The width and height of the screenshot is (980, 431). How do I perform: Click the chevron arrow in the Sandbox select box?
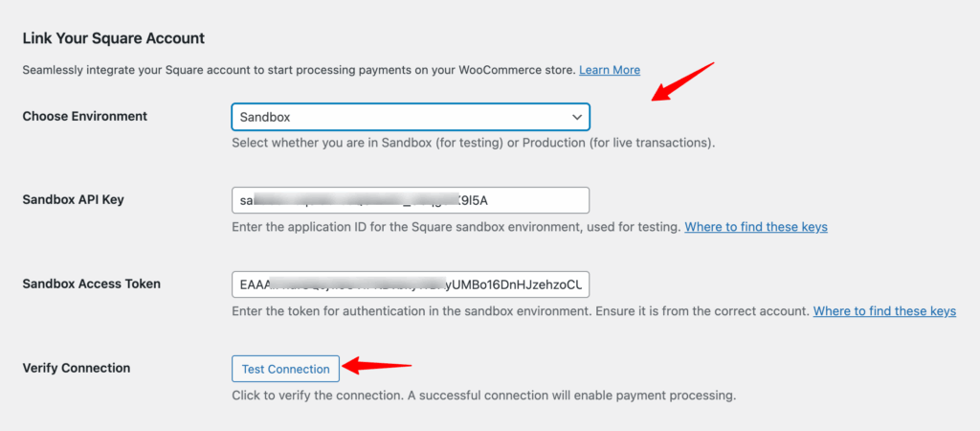577,117
